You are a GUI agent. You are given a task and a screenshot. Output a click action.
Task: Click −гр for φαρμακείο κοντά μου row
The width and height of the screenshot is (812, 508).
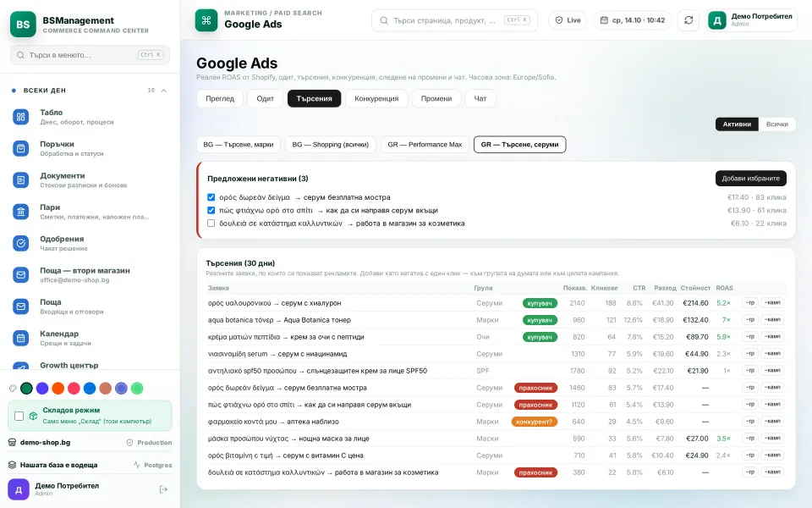[750, 422]
